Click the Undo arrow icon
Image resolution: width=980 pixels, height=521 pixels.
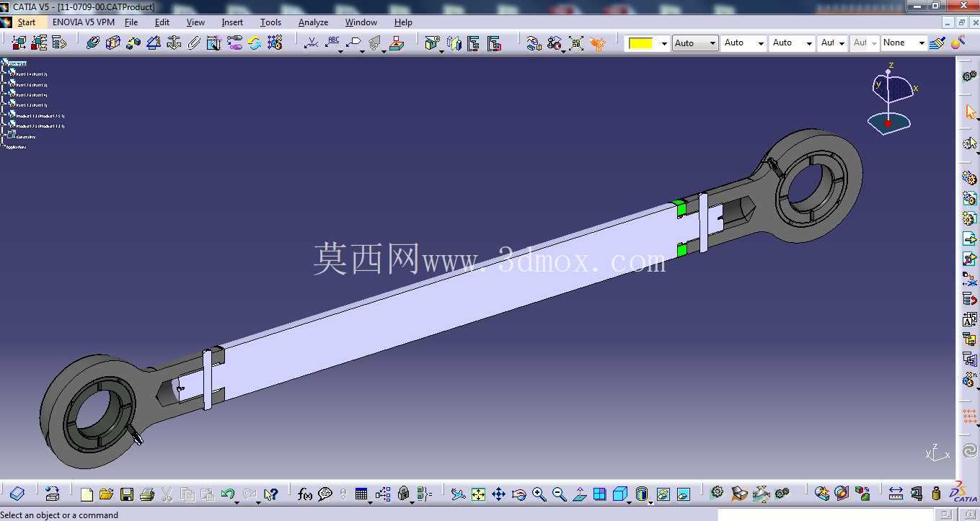coord(228,494)
